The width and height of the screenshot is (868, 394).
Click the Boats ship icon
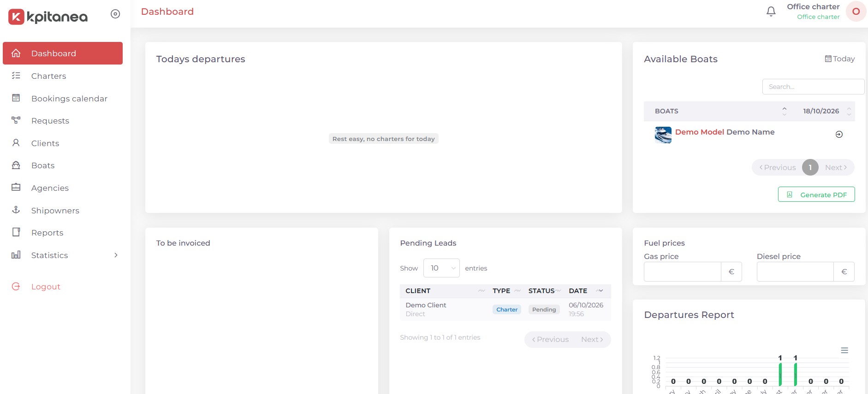click(x=16, y=165)
